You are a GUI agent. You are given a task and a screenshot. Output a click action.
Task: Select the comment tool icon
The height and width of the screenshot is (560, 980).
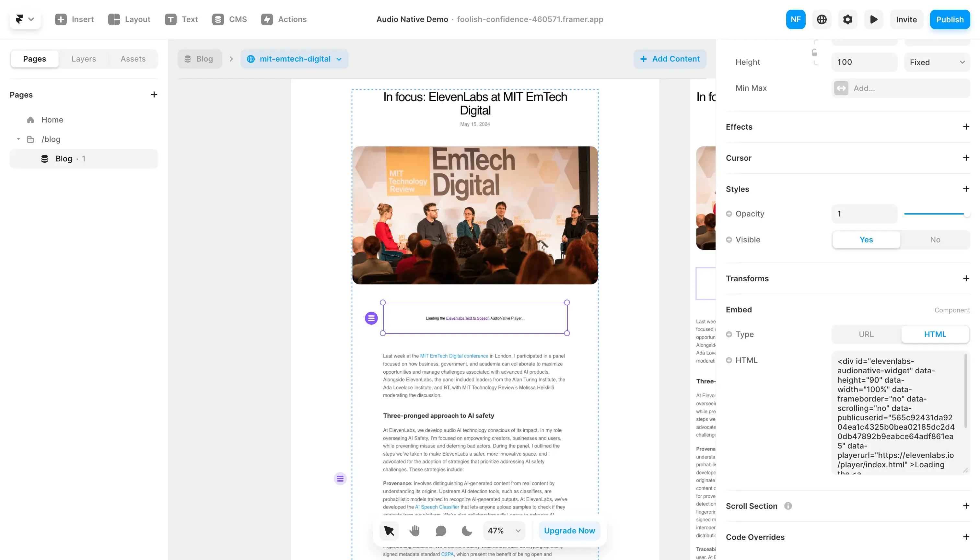point(441,531)
